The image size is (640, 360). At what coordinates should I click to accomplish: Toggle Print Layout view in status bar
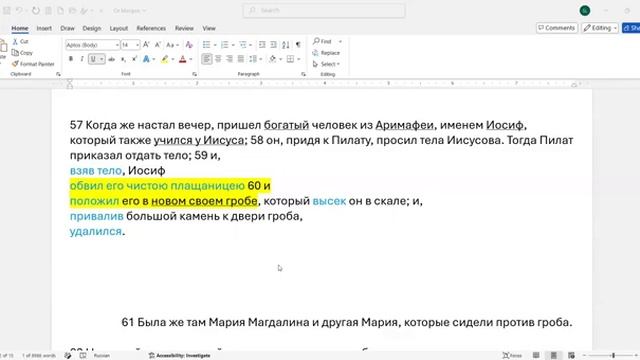click(x=553, y=356)
